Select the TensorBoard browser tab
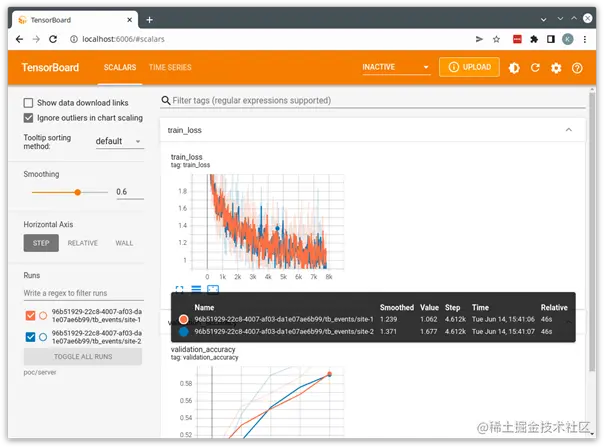Image resolution: width=604 pixels, height=448 pixels. pos(75,20)
